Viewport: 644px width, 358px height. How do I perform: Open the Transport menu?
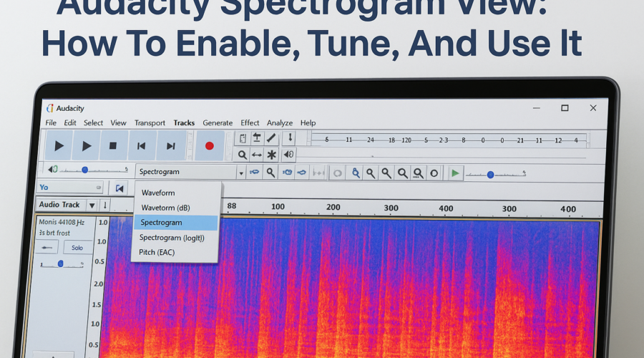[x=150, y=123]
